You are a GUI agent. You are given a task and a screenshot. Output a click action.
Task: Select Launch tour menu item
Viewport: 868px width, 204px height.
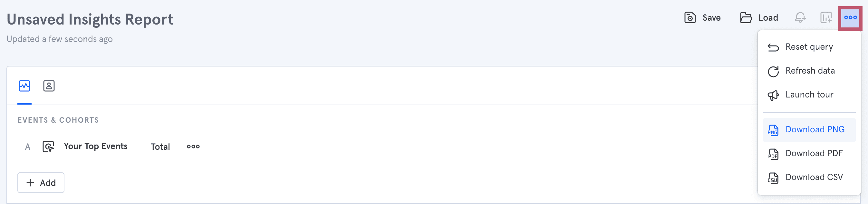809,95
